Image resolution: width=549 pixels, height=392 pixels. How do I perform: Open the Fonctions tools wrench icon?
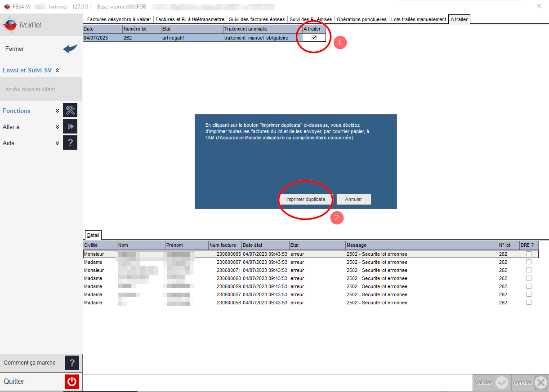(x=70, y=110)
